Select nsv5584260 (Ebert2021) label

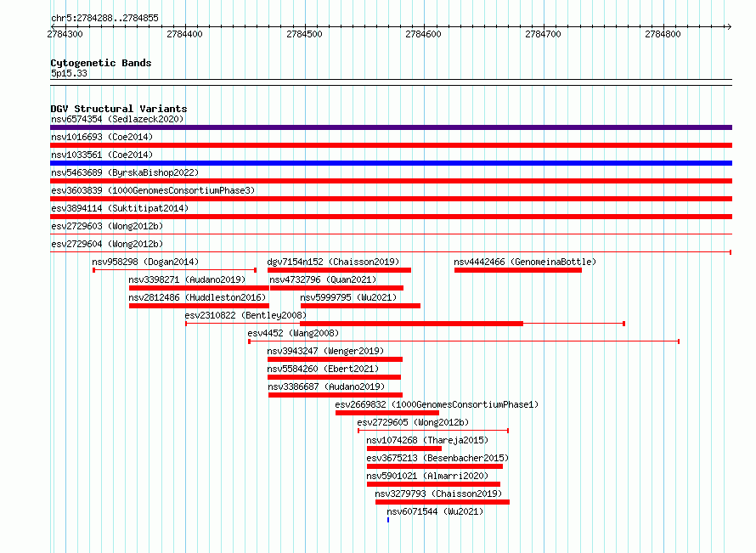tap(323, 369)
